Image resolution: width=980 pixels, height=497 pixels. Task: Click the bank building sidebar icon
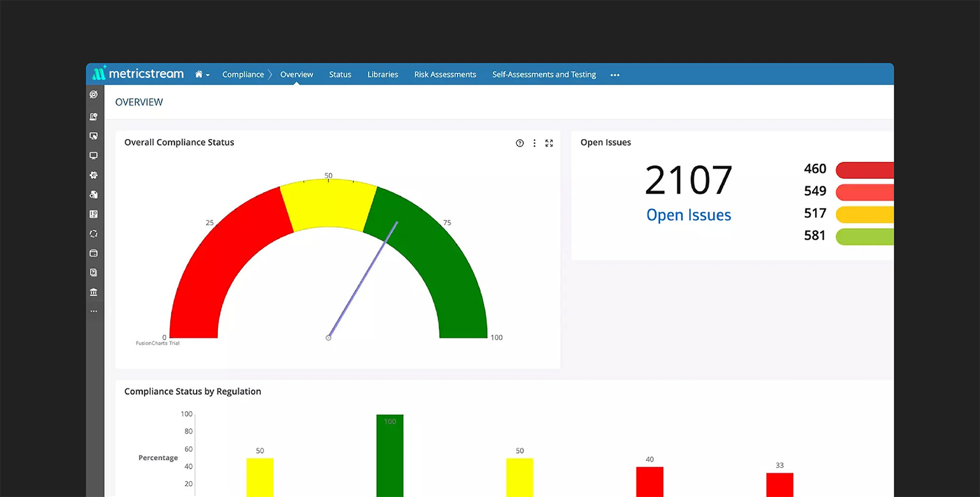[94, 292]
